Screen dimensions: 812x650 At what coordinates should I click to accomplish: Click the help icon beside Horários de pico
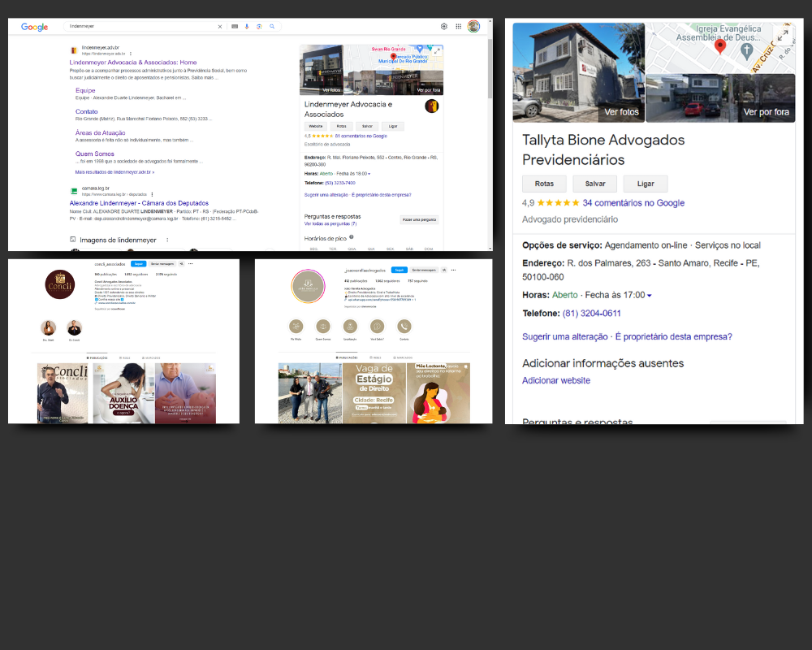pyautogui.click(x=351, y=237)
